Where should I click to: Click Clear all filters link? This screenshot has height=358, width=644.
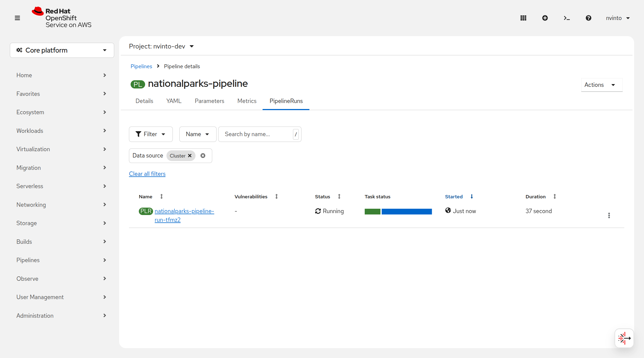[147, 174]
